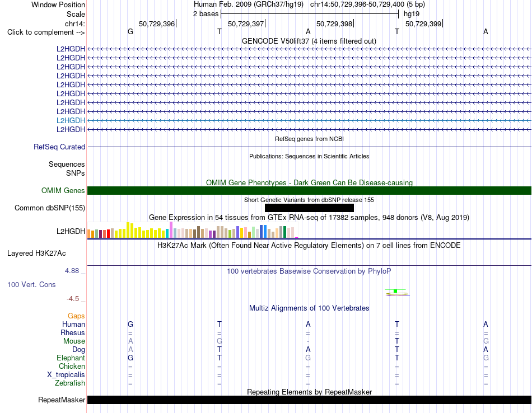Click the green PhyloP conservation score bar
532x413 pixels.
point(395,291)
